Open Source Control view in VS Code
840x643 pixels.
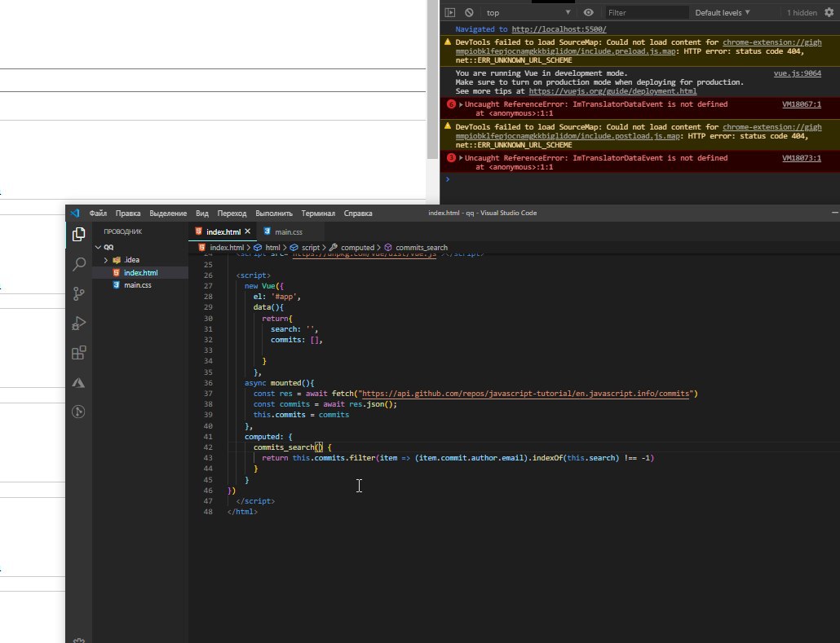[x=79, y=293]
